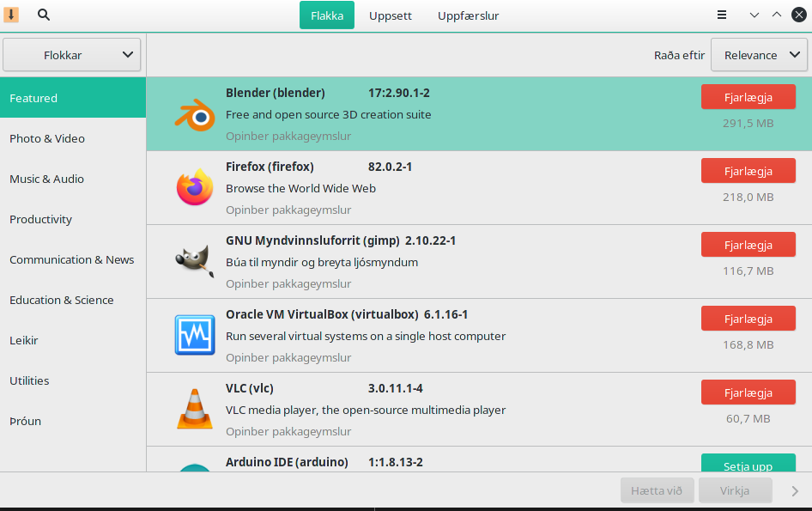This screenshot has width=812, height=511.
Task: Select the VLC (vlc) package title
Action: 250,388
